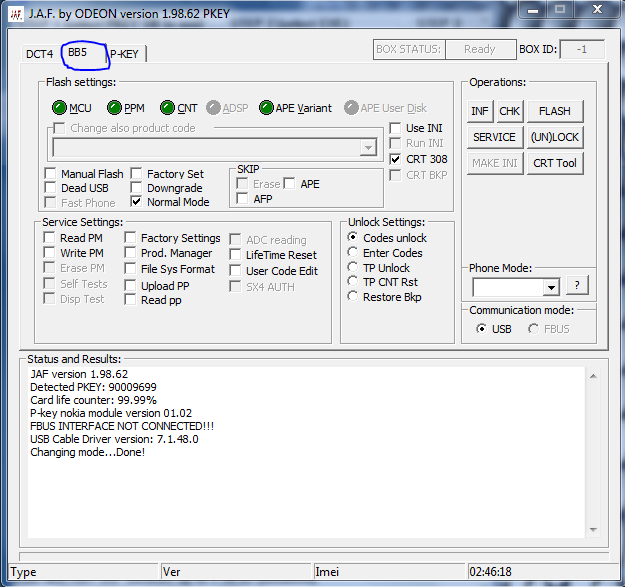
Task: Enable LifeTime Reset checkbox
Action: coord(235,255)
